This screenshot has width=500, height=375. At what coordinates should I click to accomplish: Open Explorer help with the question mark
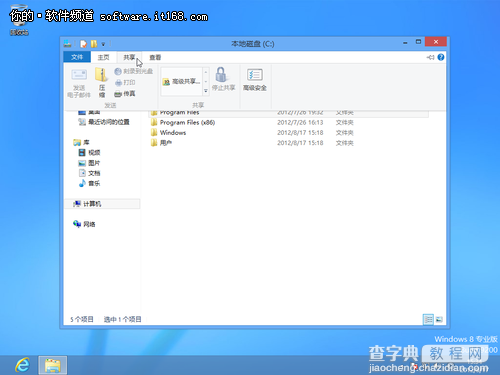(441, 57)
